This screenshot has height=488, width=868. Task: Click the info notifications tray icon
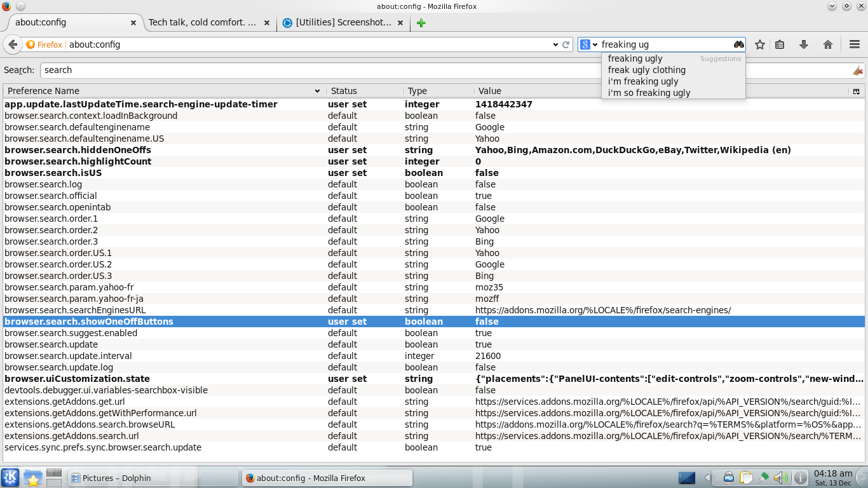coord(801,477)
